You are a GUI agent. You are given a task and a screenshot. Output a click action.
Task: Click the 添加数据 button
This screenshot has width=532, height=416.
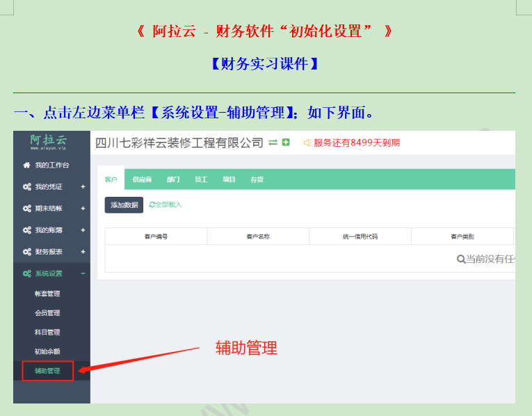[124, 205]
